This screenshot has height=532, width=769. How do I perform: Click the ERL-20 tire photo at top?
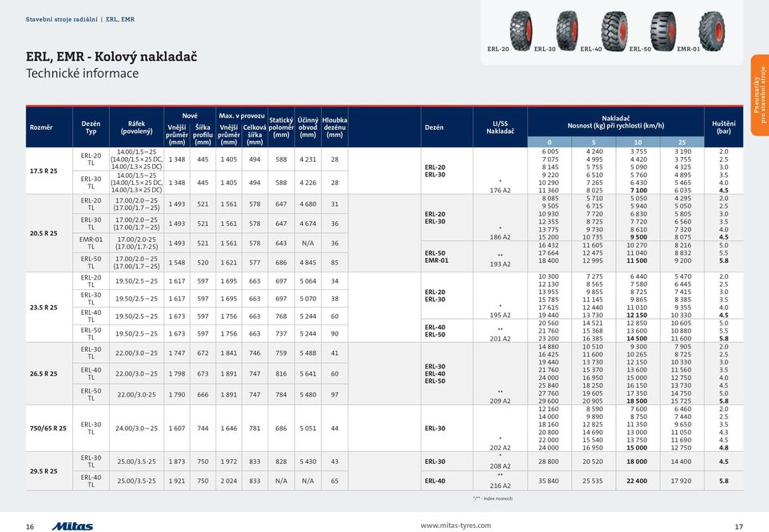[521, 31]
